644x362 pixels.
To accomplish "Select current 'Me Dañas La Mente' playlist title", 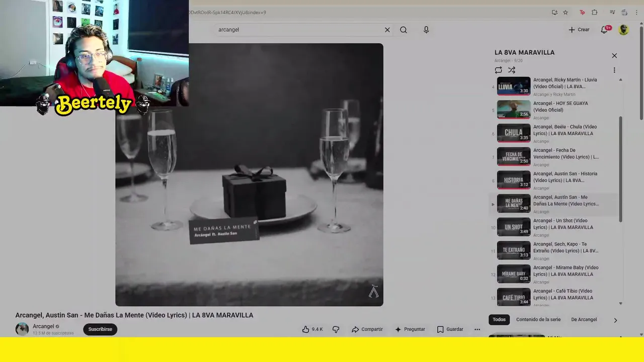I will coord(566,201).
